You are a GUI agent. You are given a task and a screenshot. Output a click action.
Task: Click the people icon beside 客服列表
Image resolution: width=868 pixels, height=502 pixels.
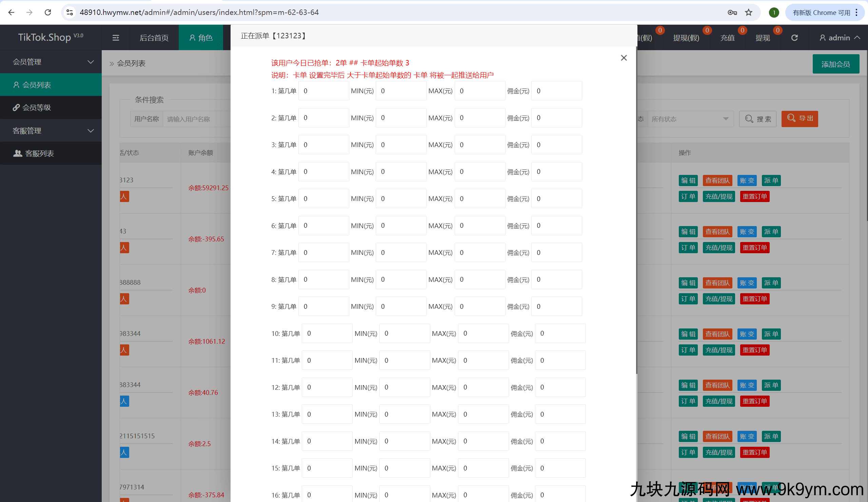coord(18,153)
